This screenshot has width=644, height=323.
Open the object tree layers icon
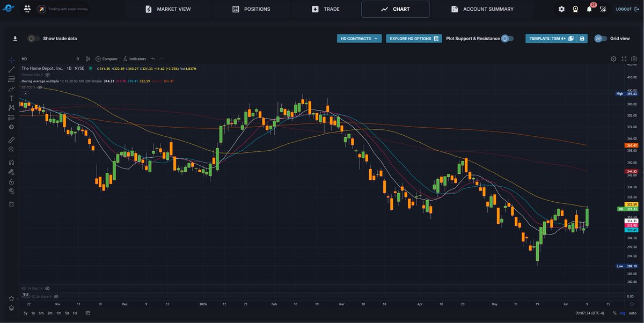[x=11, y=309]
